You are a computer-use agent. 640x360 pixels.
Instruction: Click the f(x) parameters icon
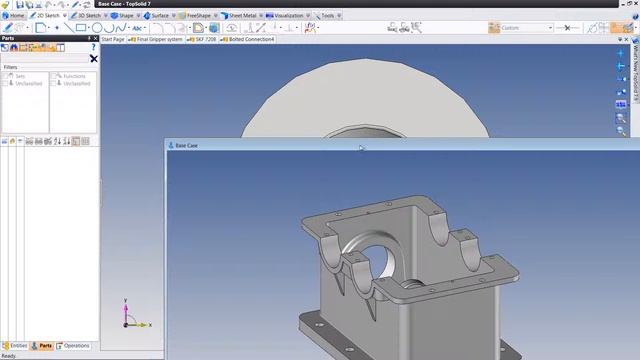click(310, 28)
